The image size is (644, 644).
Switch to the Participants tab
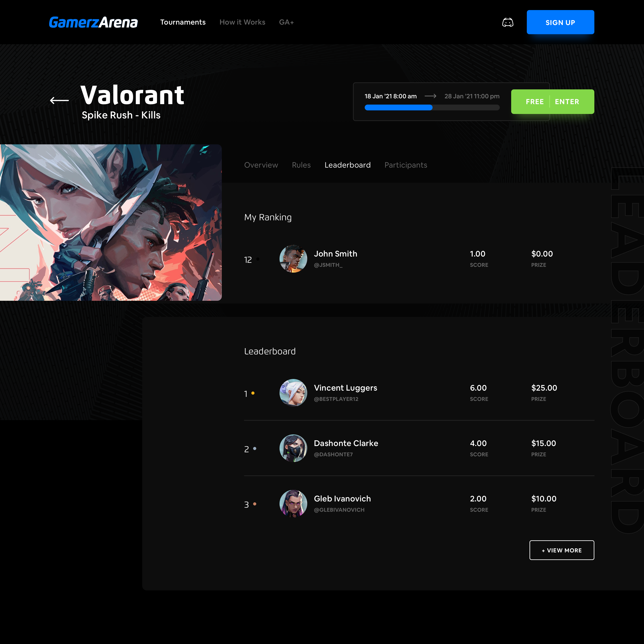[406, 165]
